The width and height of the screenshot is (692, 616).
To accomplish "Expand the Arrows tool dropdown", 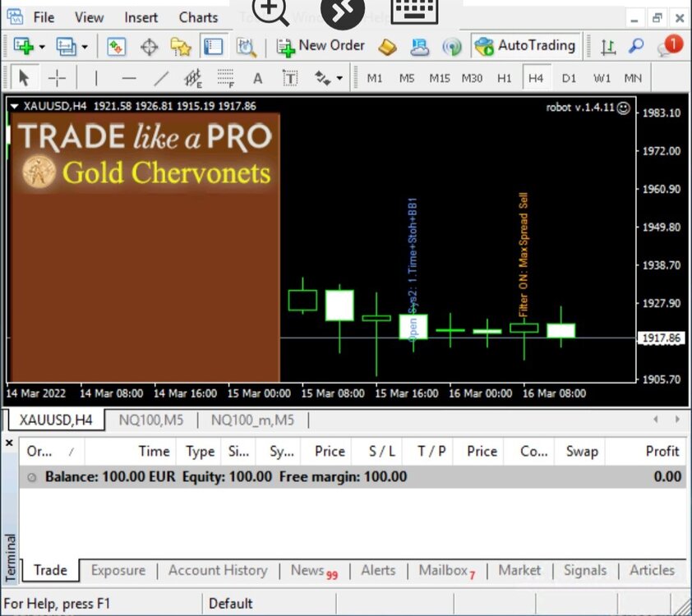I will (339, 79).
